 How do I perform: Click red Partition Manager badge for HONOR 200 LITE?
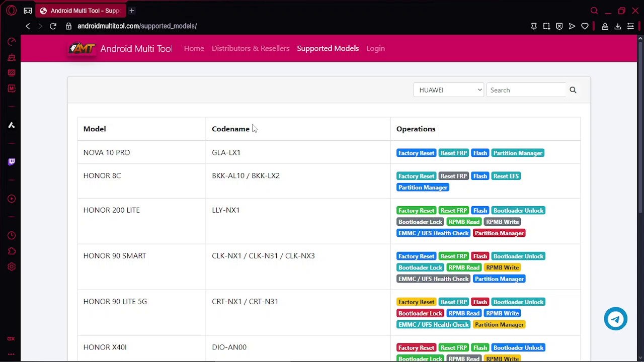(499, 233)
